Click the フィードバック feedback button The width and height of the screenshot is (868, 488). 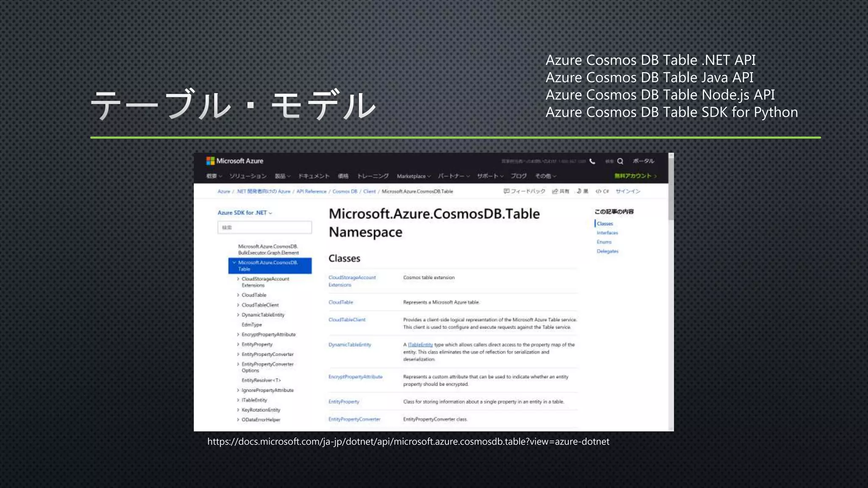pyautogui.click(x=524, y=191)
